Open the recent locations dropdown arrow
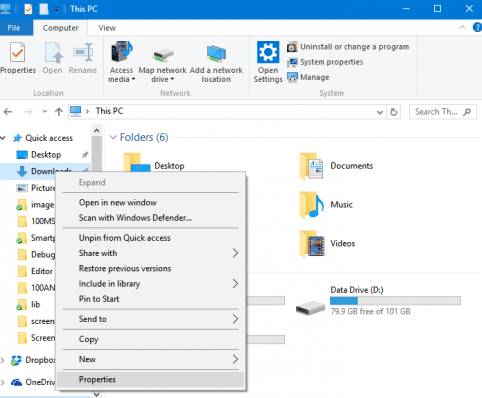 pos(44,112)
